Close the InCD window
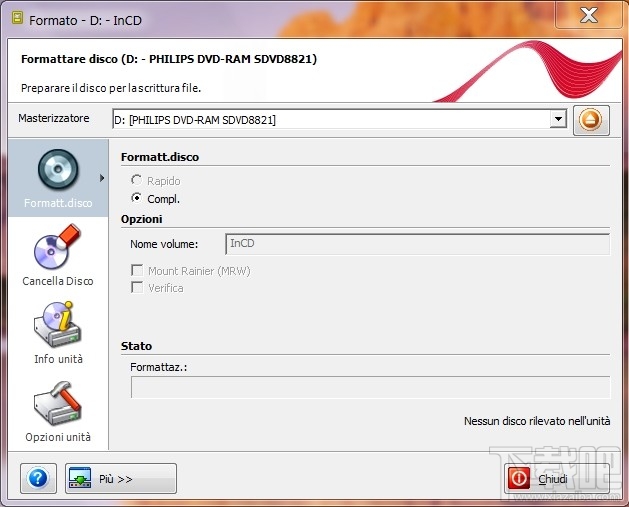 pyautogui.click(x=588, y=15)
